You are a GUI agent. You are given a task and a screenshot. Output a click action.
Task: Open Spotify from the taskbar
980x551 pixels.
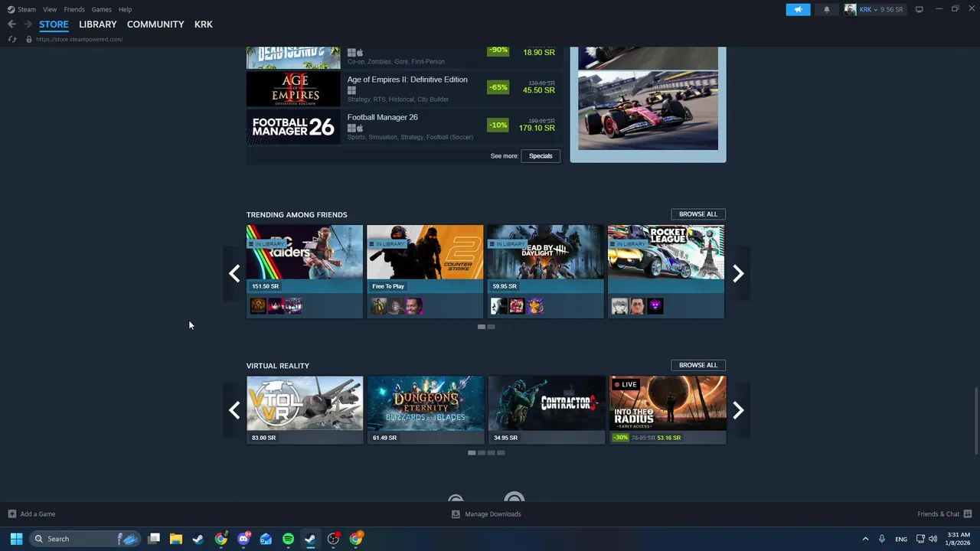[x=288, y=539]
